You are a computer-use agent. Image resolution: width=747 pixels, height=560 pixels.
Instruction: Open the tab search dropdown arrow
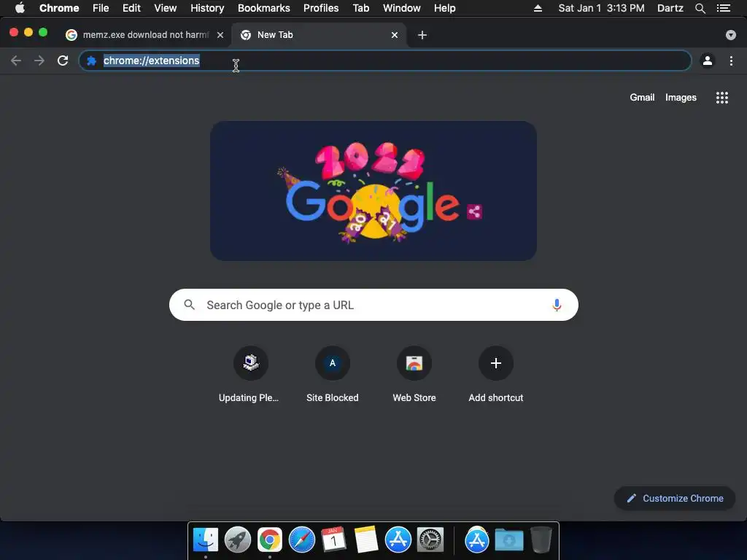731,35
